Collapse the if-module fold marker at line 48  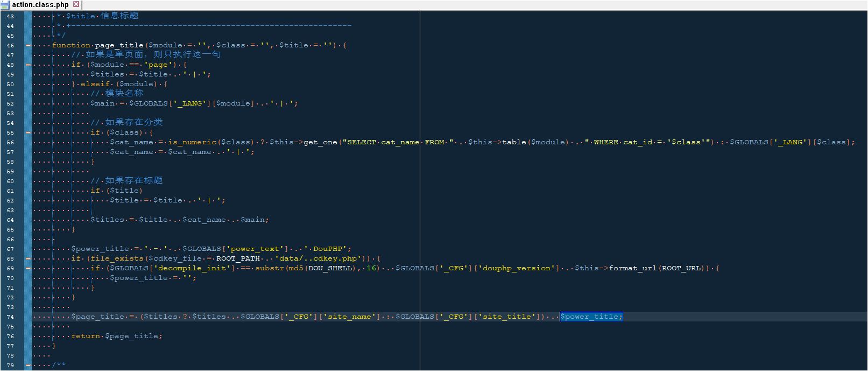click(28, 65)
